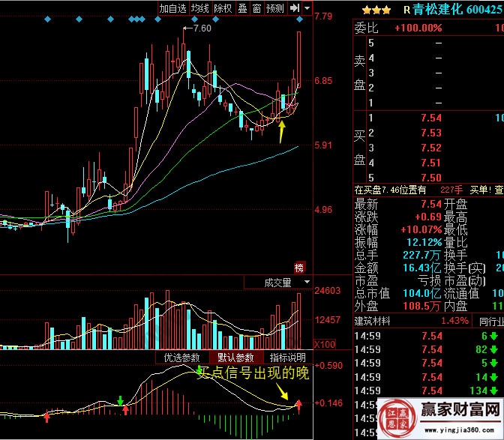Click the 榜 ranking icon on the chart

click(x=300, y=268)
